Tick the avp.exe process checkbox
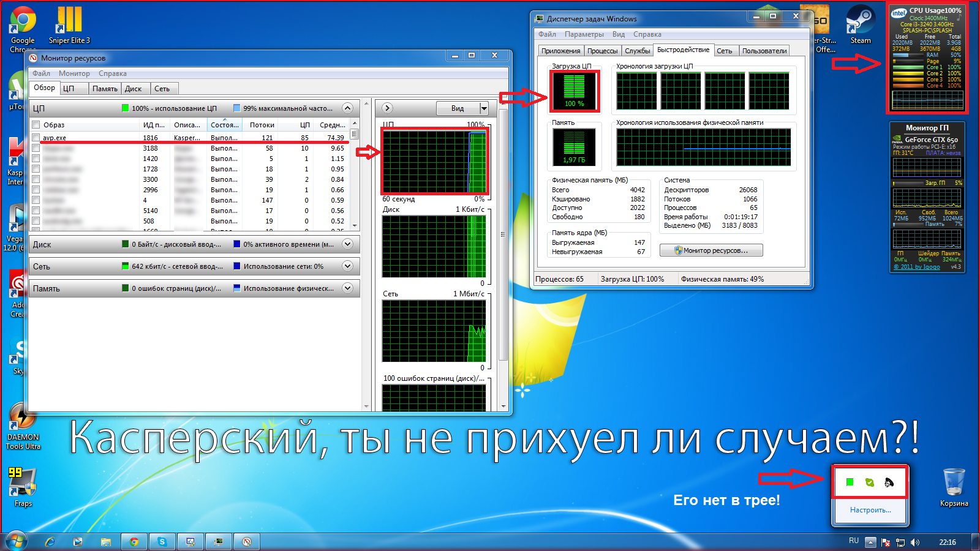 (36, 138)
